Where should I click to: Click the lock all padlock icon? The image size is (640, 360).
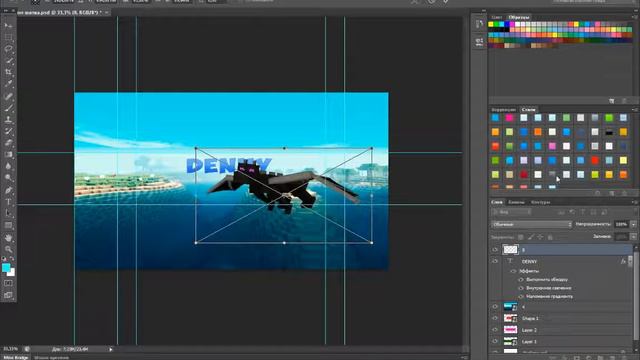(x=550, y=237)
